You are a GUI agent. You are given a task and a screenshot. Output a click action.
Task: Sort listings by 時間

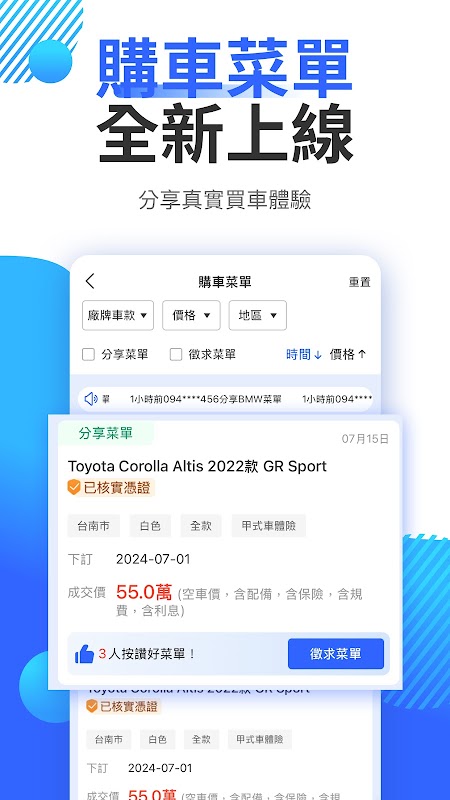coord(298,355)
